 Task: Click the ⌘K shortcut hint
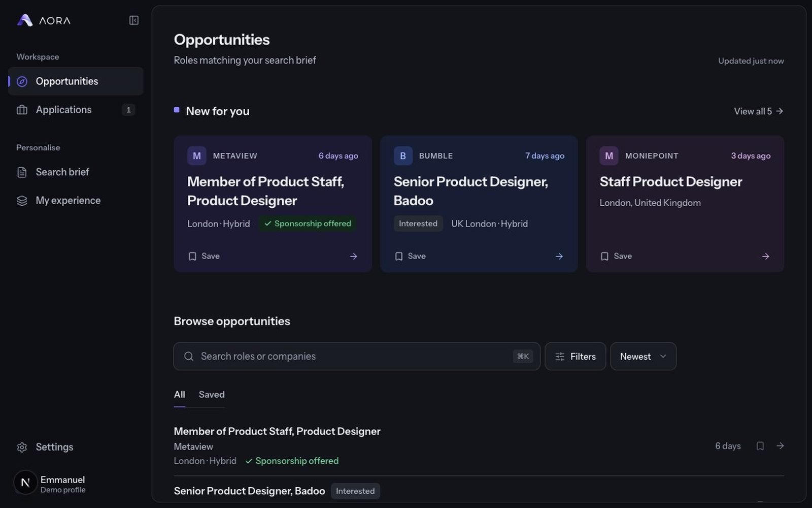point(523,357)
